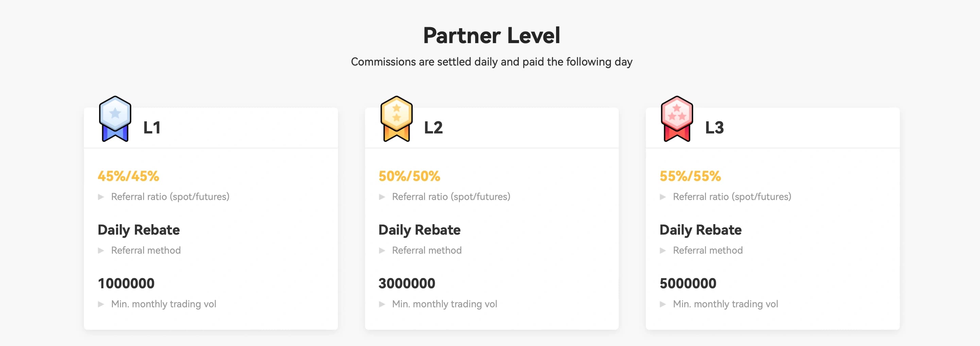Image resolution: width=980 pixels, height=346 pixels.
Task: Select the L2 level heading
Action: pyautogui.click(x=433, y=128)
